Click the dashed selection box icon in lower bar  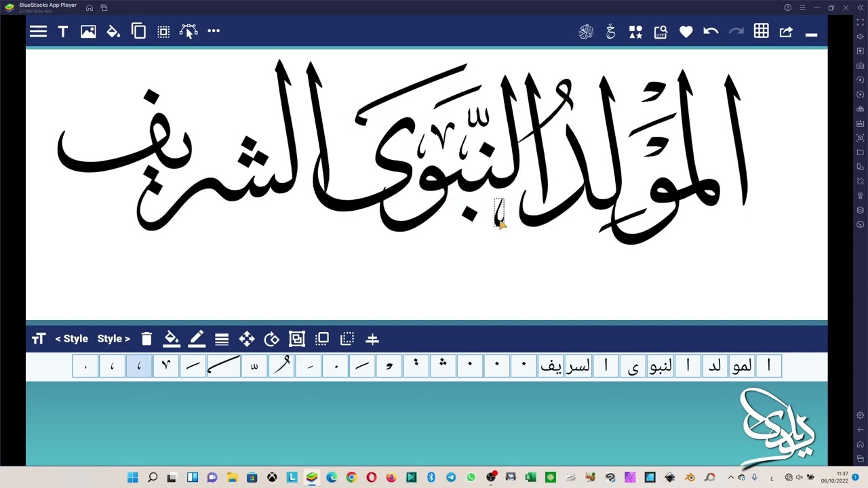point(347,338)
